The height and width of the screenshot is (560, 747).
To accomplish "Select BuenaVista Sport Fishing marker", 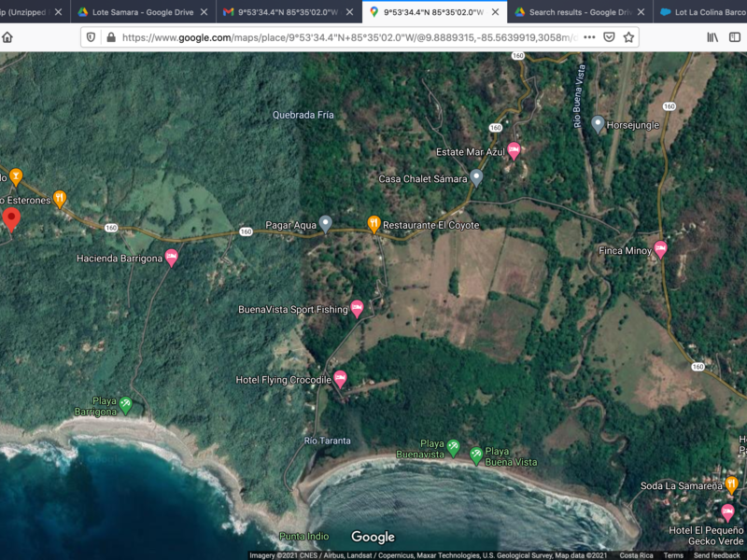I will (357, 309).
